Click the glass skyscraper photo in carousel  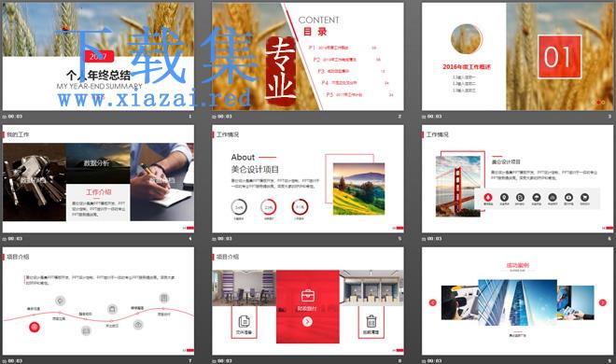pos(517,302)
